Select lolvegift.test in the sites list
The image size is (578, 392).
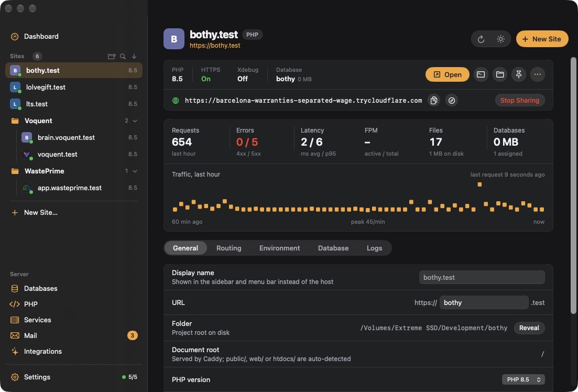tap(74, 88)
